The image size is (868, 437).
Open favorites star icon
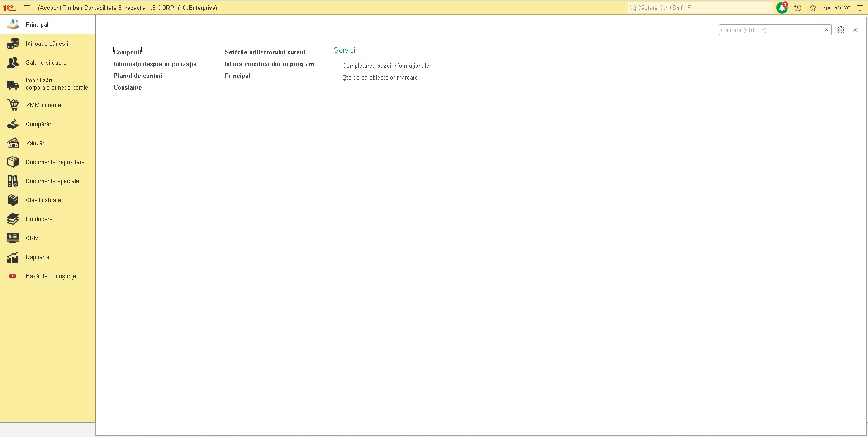813,8
